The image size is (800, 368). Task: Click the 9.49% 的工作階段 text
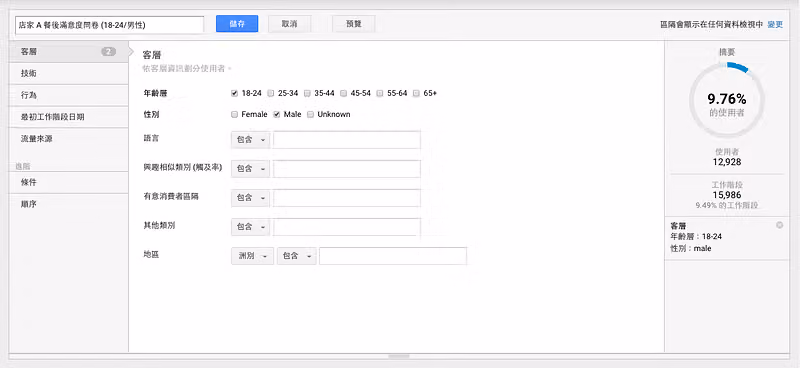[x=727, y=205]
